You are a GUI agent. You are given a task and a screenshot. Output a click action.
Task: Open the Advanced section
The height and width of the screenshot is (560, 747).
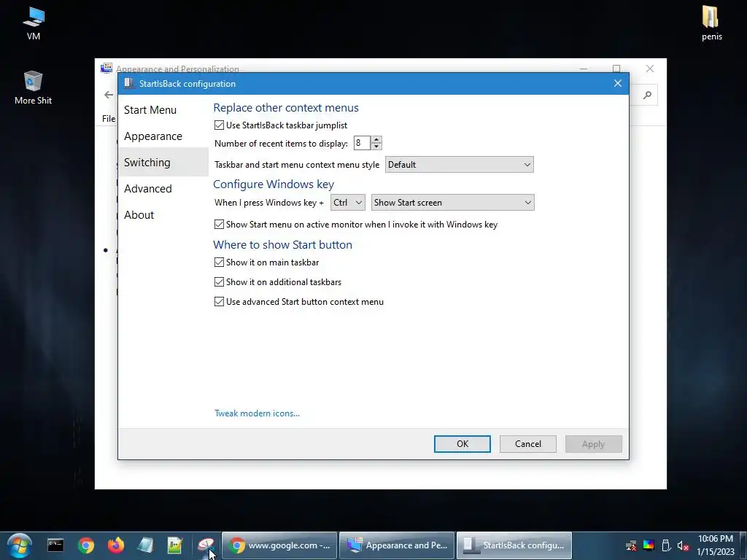[147, 189]
